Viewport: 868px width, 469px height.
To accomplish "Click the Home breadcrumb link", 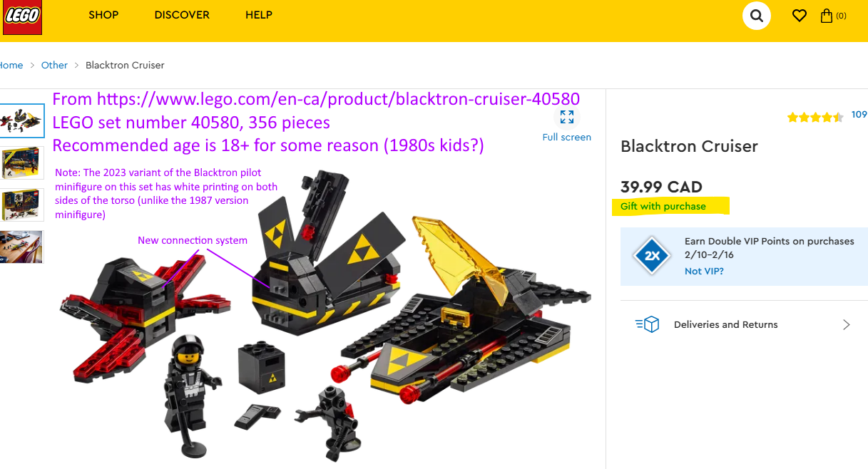I will click(x=11, y=65).
